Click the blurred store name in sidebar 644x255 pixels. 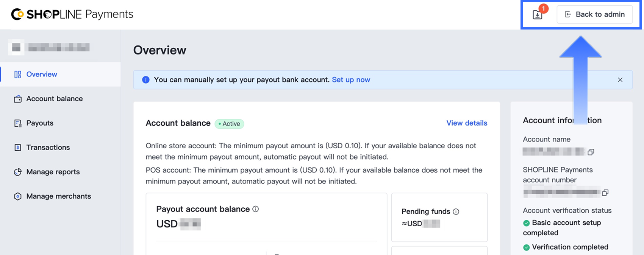point(59,47)
